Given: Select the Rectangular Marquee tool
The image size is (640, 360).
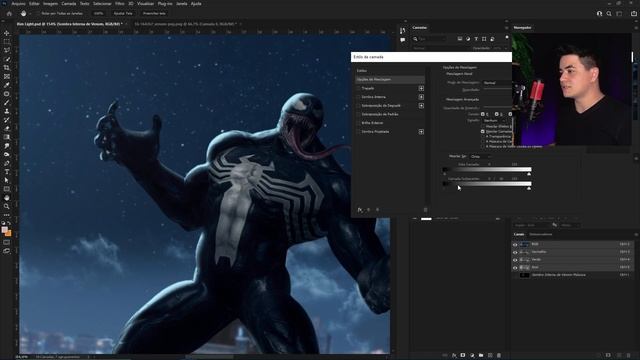Looking at the screenshot, I should (x=7, y=42).
